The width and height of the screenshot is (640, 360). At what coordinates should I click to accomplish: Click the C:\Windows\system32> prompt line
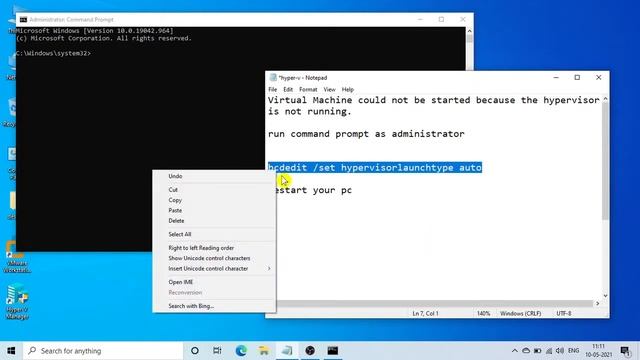pyautogui.click(x=53, y=53)
